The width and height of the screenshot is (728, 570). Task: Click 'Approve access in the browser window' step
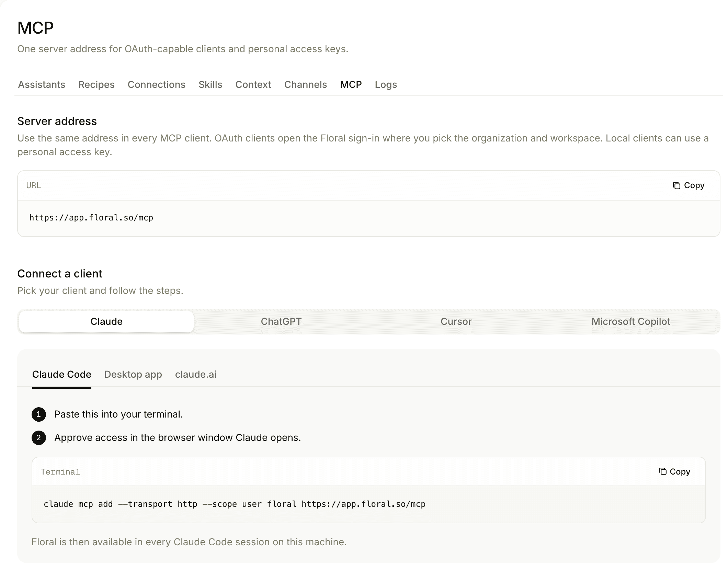pos(178,437)
